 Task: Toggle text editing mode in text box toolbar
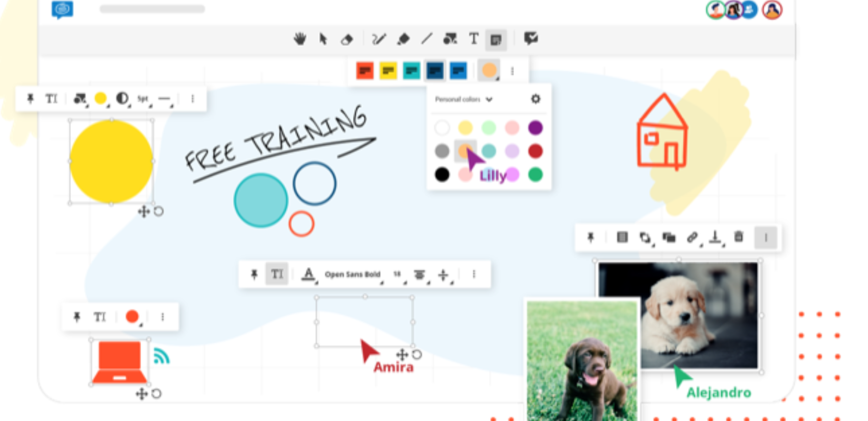[x=277, y=274]
